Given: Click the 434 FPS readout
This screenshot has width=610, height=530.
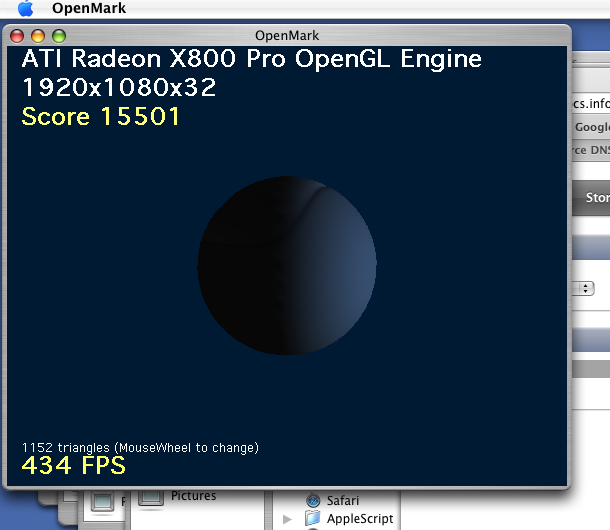Looking at the screenshot, I should [74, 465].
